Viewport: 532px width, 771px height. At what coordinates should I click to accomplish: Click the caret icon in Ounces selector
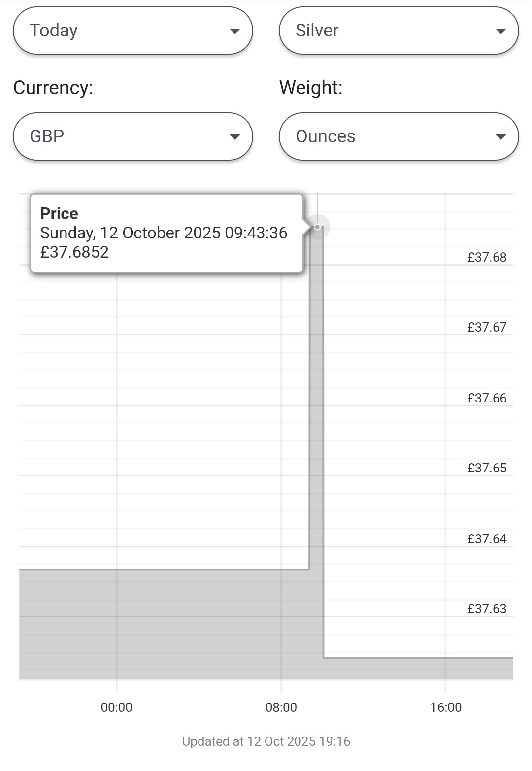click(x=500, y=137)
